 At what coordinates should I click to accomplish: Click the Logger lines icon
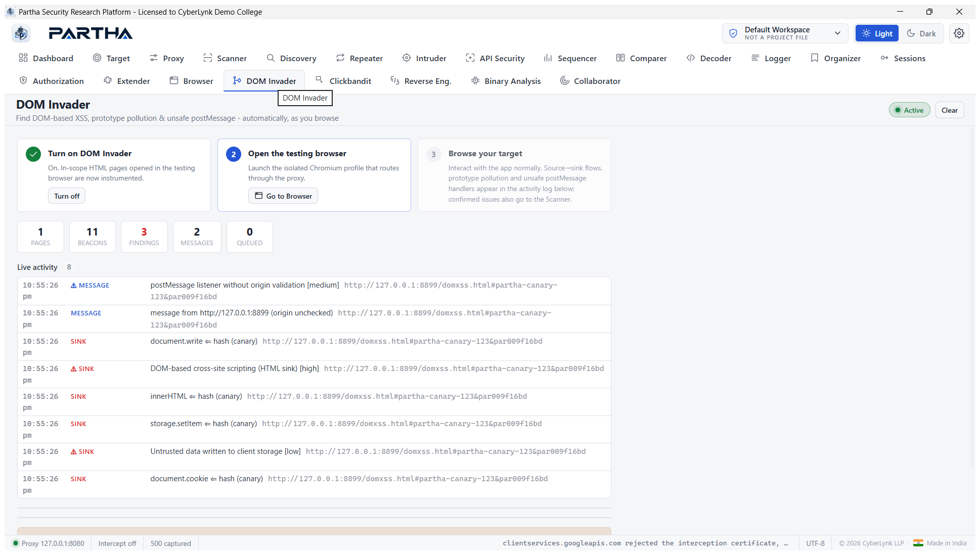pos(755,58)
